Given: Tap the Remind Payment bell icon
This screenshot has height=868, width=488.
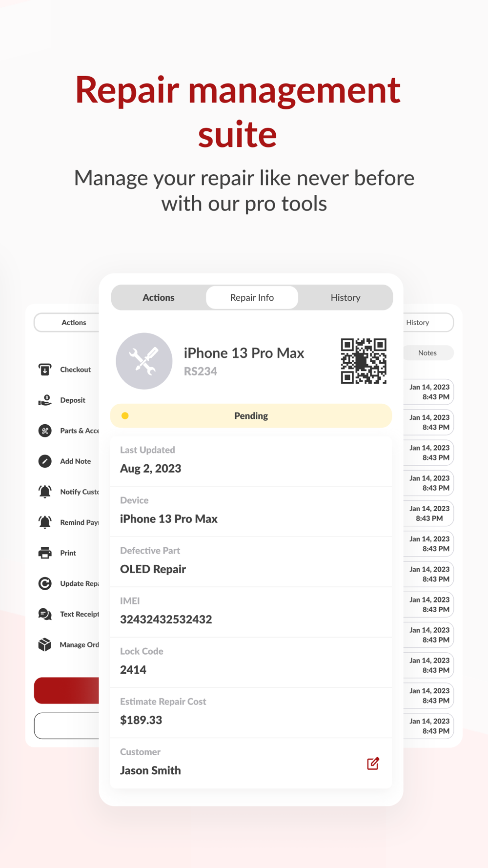Looking at the screenshot, I should (x=45, y=522).
